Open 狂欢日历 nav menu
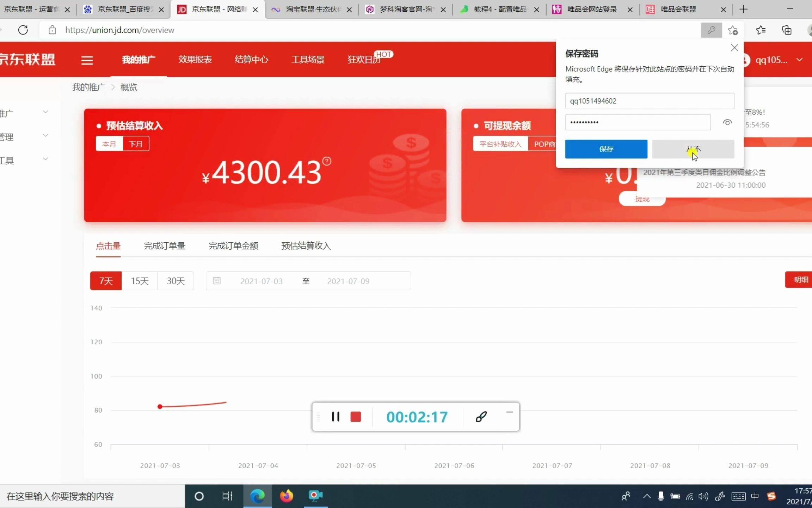 click(x=364, y=60)
